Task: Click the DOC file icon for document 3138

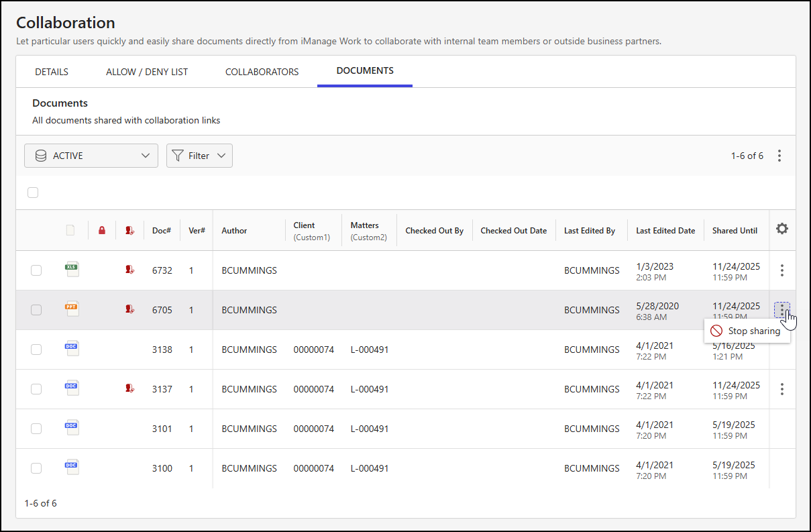Action: 72,348
